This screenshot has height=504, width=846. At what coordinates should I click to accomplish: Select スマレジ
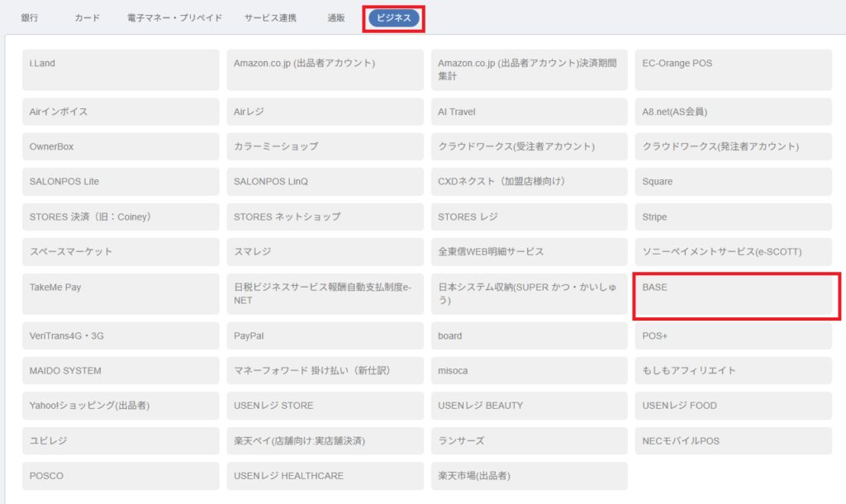tap(325, 252)
